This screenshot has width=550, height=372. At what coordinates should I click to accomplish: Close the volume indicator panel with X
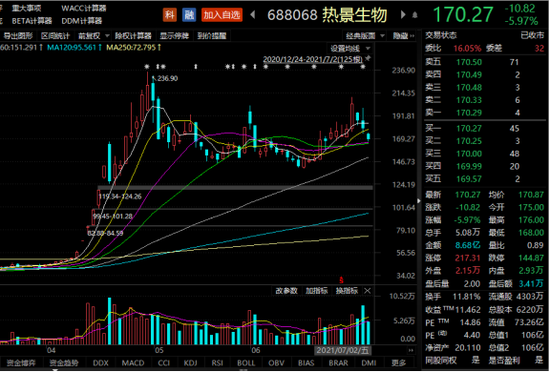(x=367, y=291)
